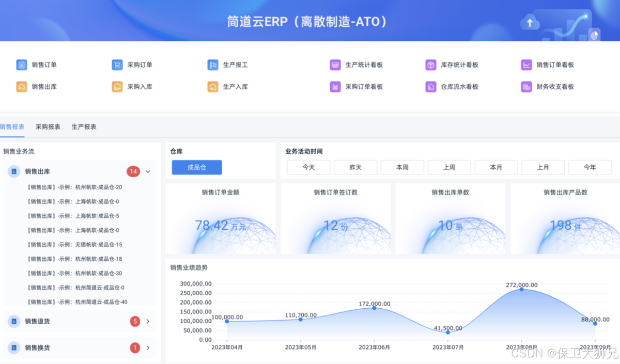Open row 杭州帆软-成品仓-30
This screenshot has height=364, width=620.
(x=74, y=273)
